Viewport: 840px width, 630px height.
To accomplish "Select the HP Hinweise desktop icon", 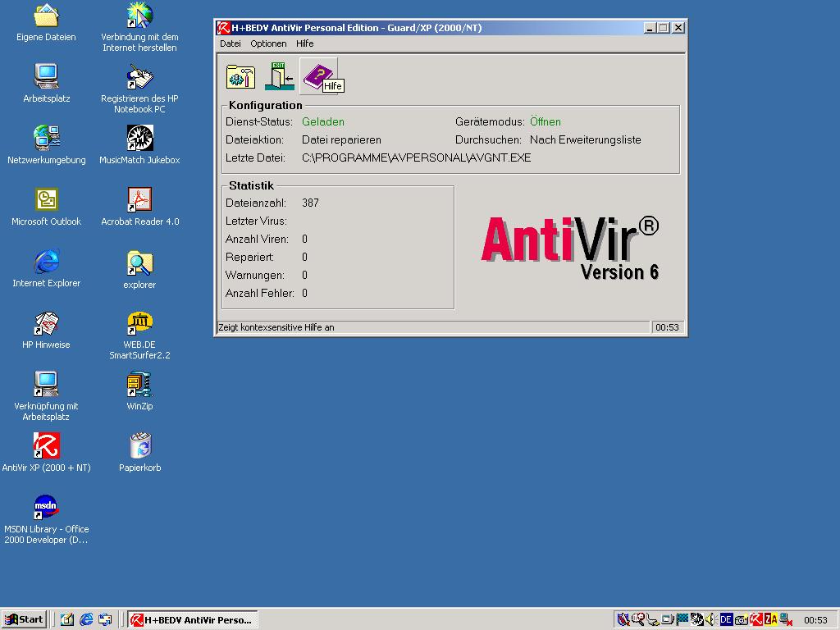I will [46, 330].
